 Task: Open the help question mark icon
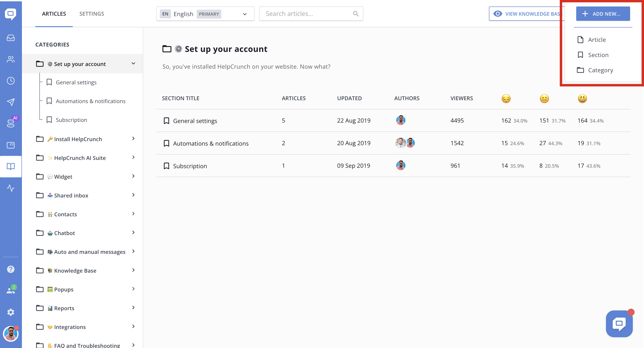pos(11,269)
